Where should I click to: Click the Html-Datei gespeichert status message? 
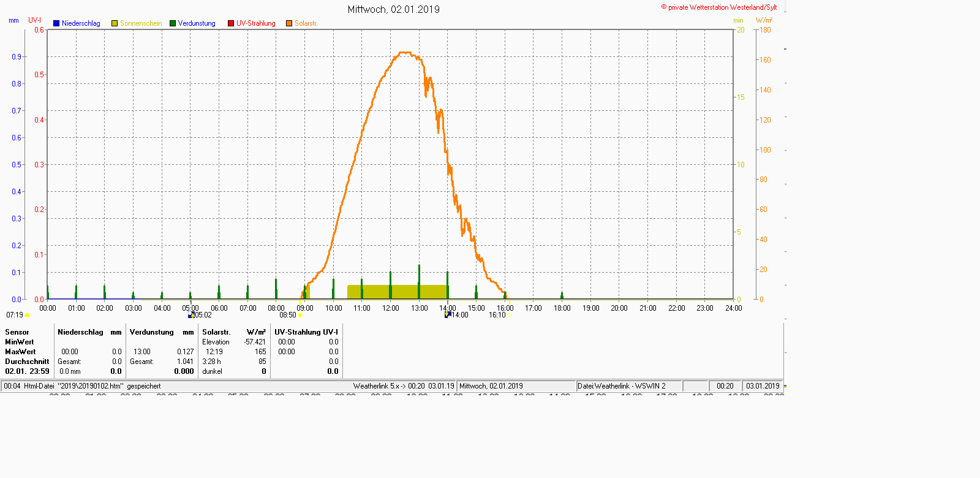pyautogui.click(x=82, y=386)
